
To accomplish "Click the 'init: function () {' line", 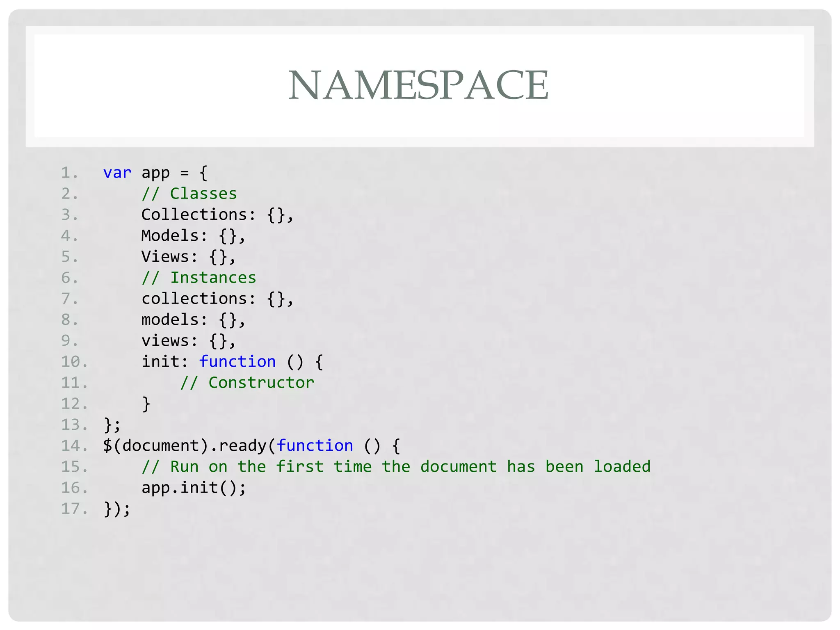I will click(x=233, y=362).
